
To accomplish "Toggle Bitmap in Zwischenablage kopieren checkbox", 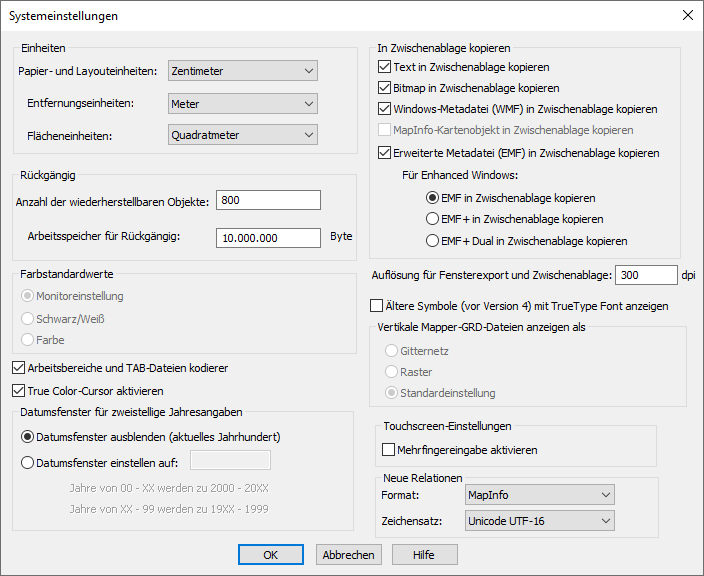I will coord(385,89).
